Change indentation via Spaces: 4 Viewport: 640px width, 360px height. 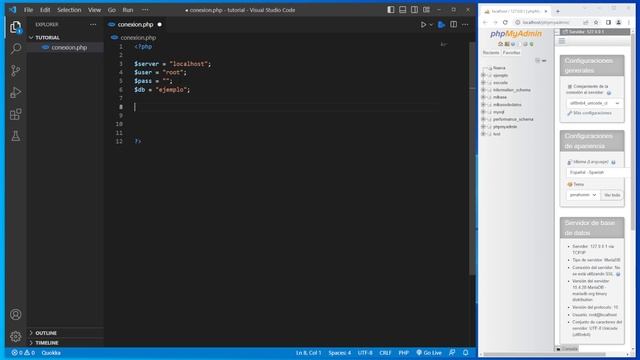[x=340, y=353]
